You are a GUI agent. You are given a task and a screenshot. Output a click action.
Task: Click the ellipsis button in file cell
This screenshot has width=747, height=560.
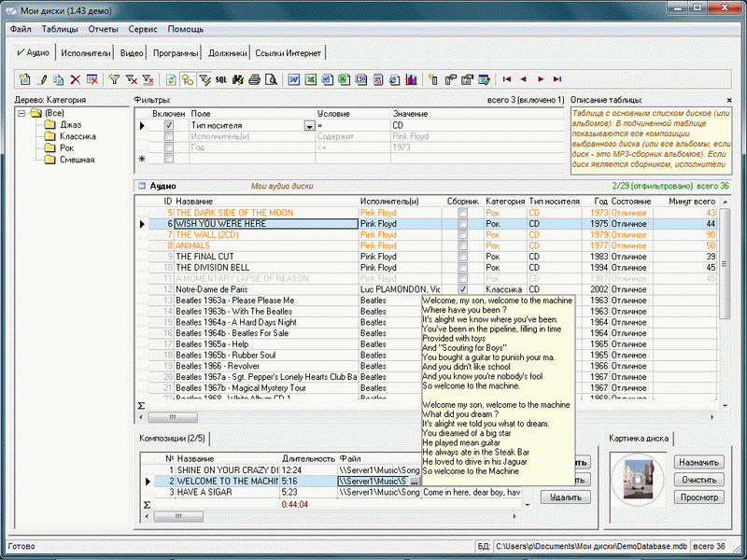coord(414,482)
